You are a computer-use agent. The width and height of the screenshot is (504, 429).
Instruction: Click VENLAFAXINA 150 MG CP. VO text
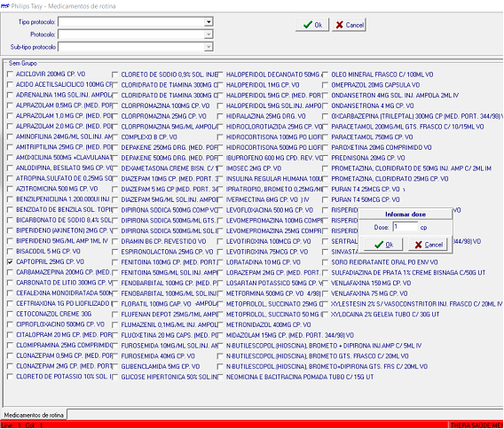[371, 284]
